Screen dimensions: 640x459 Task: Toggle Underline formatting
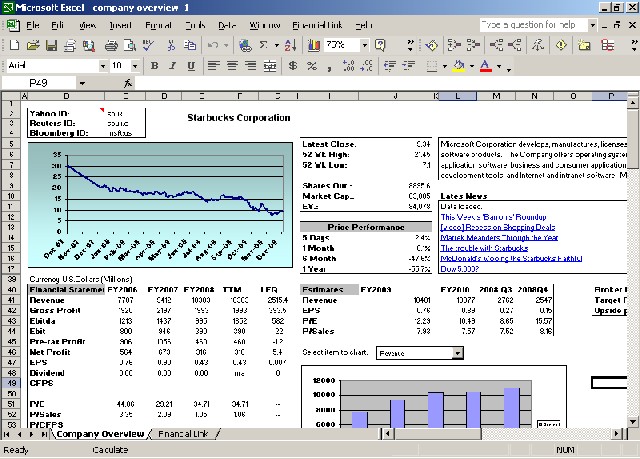(x=190, y=66)
